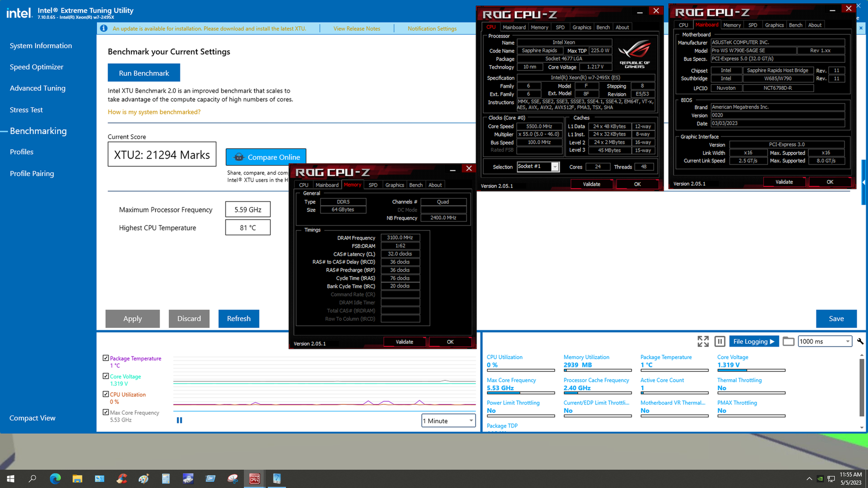Open 'How is my system benchmarked?' link
The height and width of the screenshot is (488, 868).
click(154, 112)
